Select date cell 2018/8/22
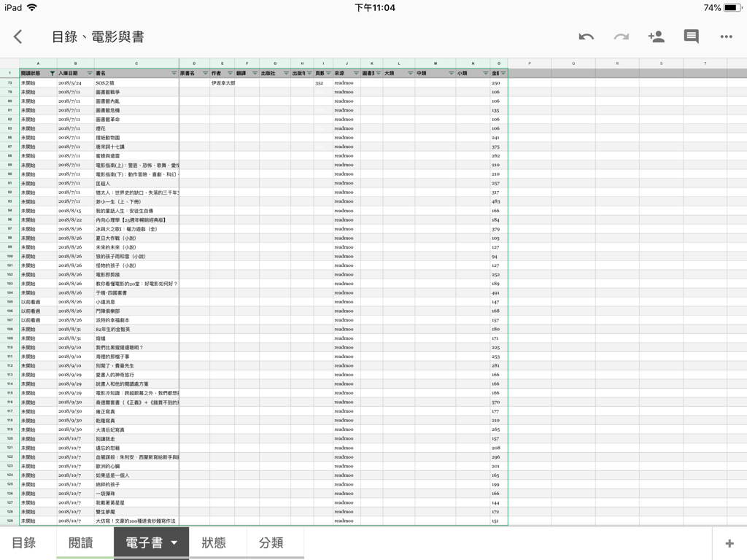The width and height of the screenshot is (747, 560). coord(76,220)
